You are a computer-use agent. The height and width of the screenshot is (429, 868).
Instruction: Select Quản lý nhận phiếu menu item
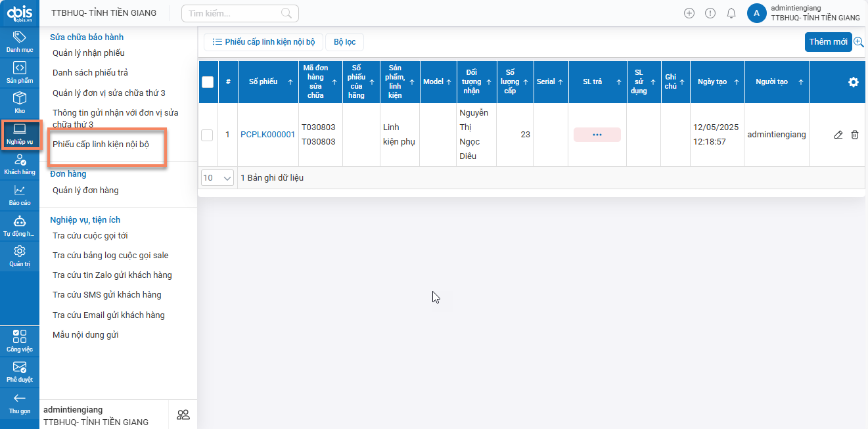(x=89, y=53)
